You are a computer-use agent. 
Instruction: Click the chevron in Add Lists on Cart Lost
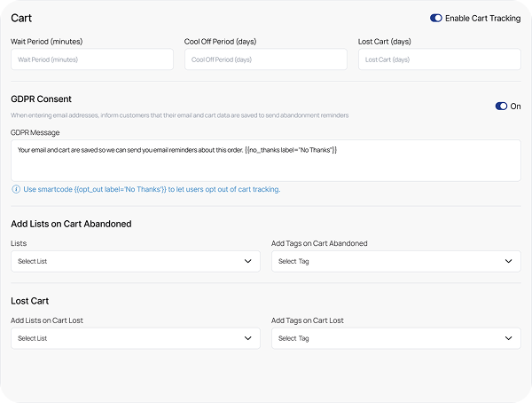click(247, 338)
